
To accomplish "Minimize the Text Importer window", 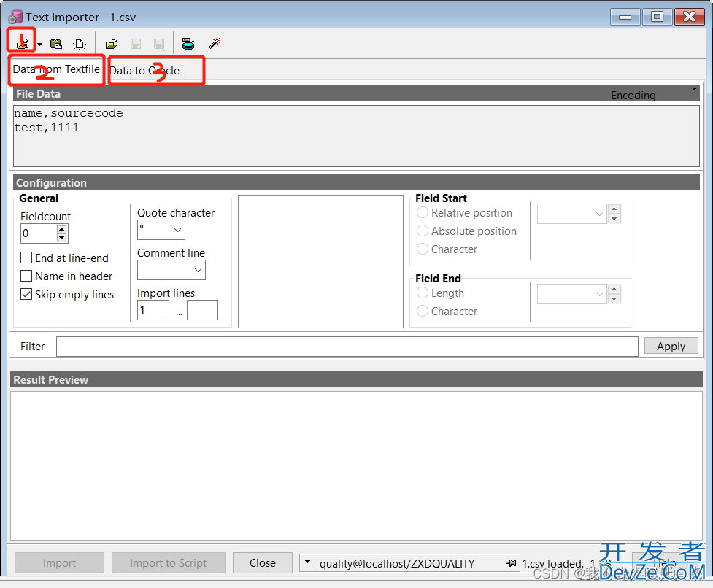I will (625, 18).
